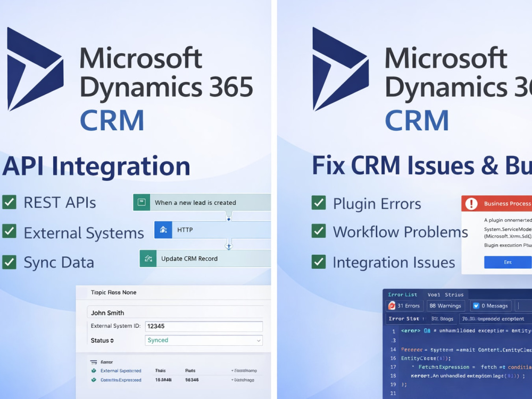The image size is (532, 399).
Task: Click the 'When a new lead is created' trigger icon
Action: [x=142, y=203]
